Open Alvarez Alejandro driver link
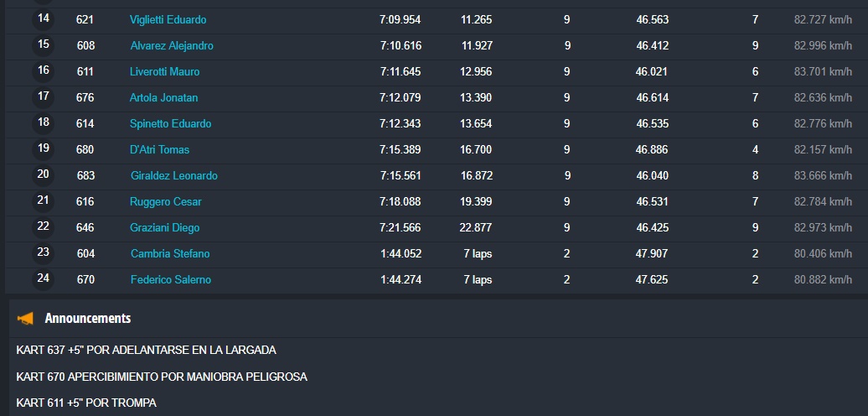This screenshot has width=868, height=416. 172,45
